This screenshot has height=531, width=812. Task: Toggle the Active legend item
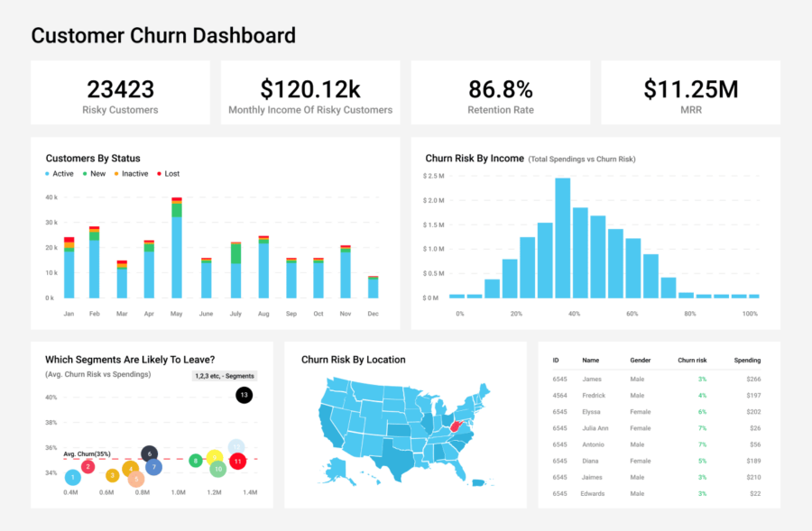(x=62, y=173)
